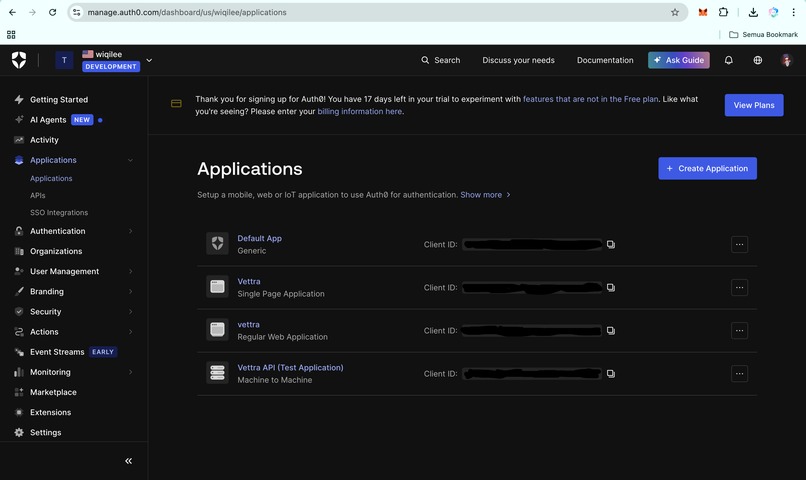Open Vettra API (Test Application)
Screen dimensions: 806x480
(290, 368)
